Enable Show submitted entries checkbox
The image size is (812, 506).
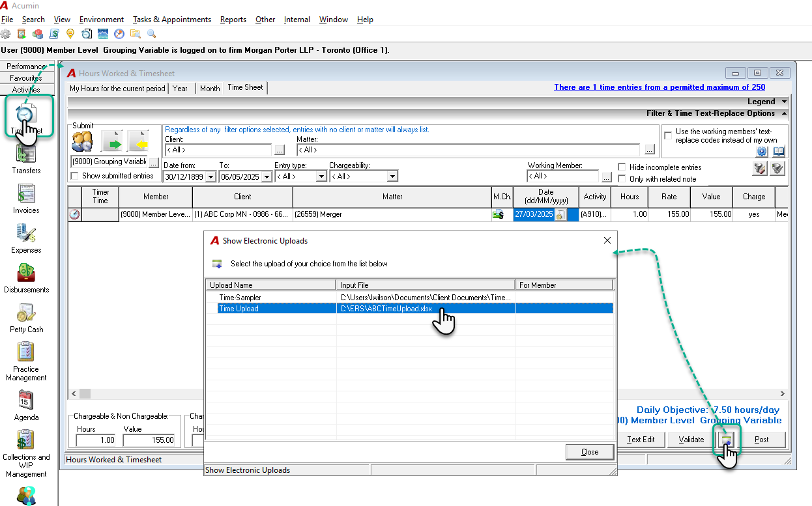(74, 176)
